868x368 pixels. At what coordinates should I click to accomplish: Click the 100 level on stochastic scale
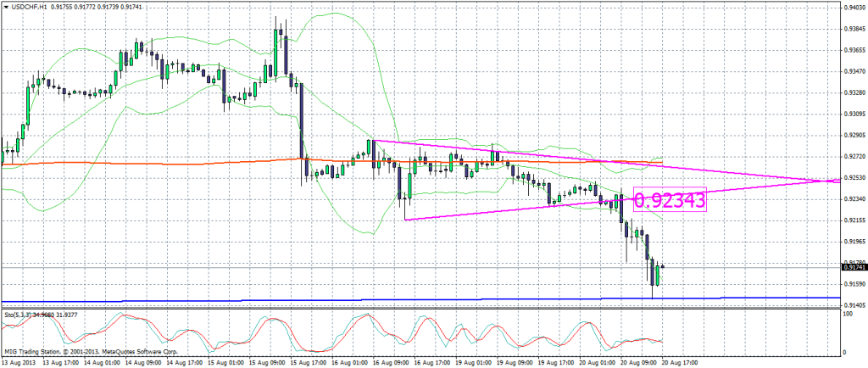click(x=849, y=314)
